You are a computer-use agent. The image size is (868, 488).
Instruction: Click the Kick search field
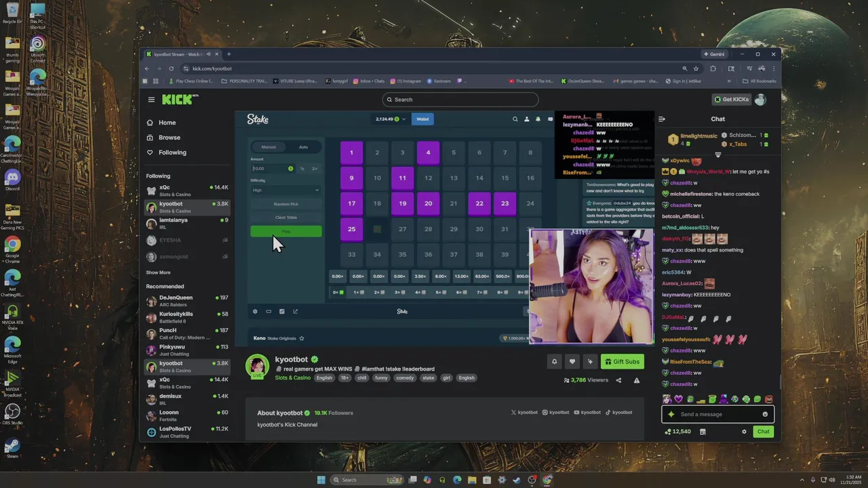(460, 100)
